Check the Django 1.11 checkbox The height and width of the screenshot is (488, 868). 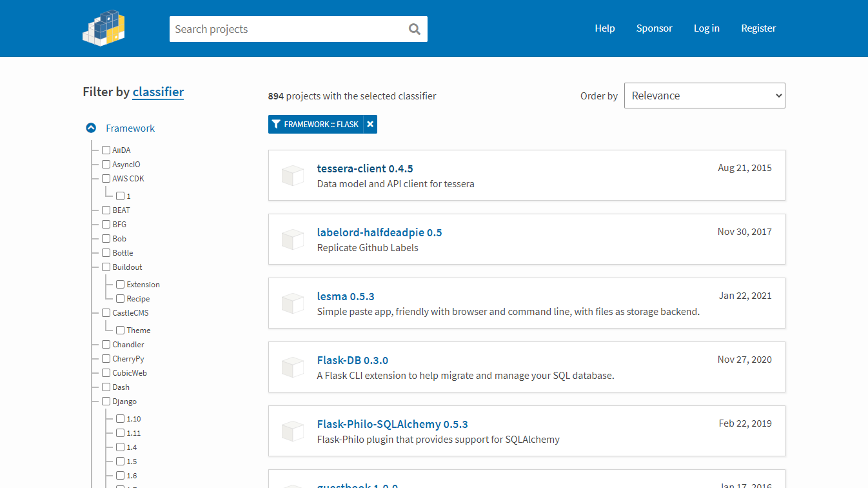point(120,432)
